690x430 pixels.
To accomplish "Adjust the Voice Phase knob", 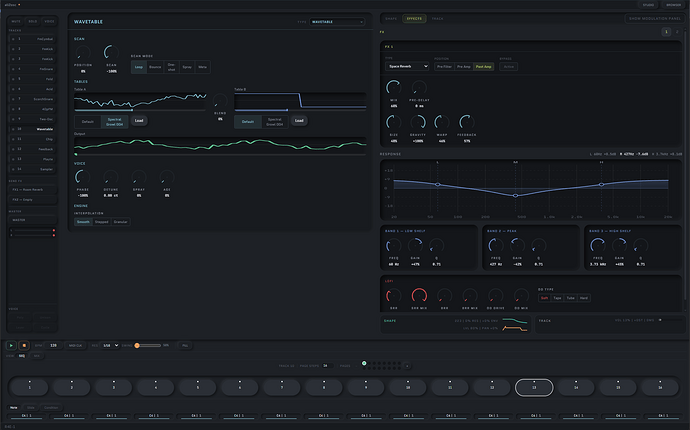I will 83,177.
